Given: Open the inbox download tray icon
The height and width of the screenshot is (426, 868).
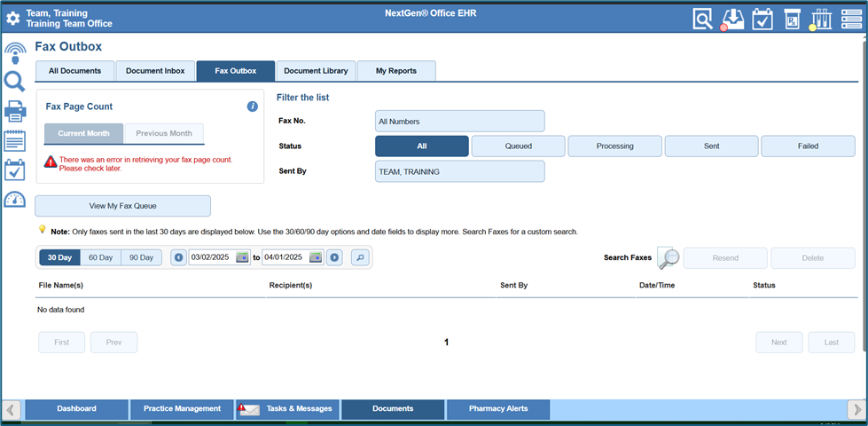Looking at the screenshot, I should click(x=733, y=20).
